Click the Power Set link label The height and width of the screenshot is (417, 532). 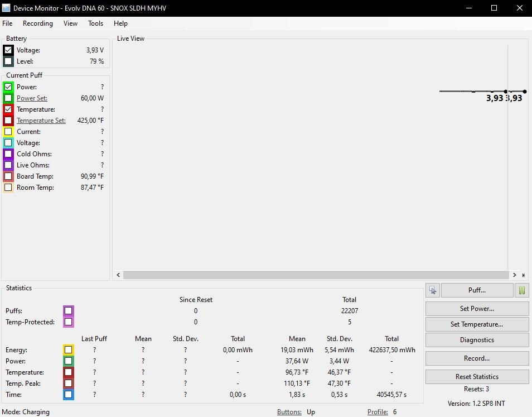(x=32, y=98)
